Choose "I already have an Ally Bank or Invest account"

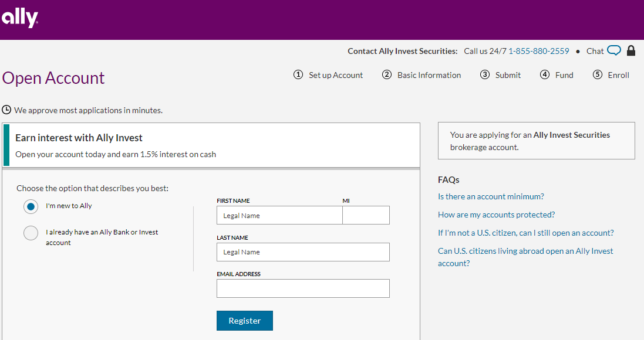click(x=31, y=233)
